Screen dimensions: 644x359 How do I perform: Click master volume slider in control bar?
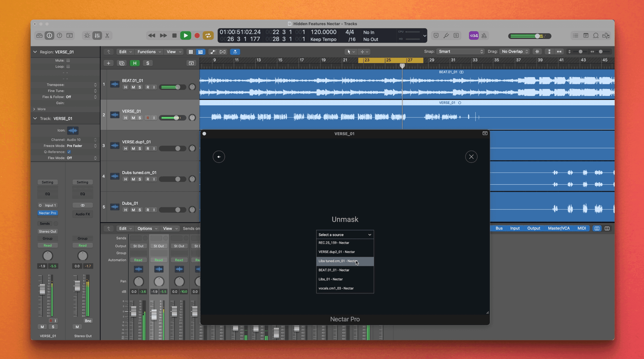tap(529, 36)
